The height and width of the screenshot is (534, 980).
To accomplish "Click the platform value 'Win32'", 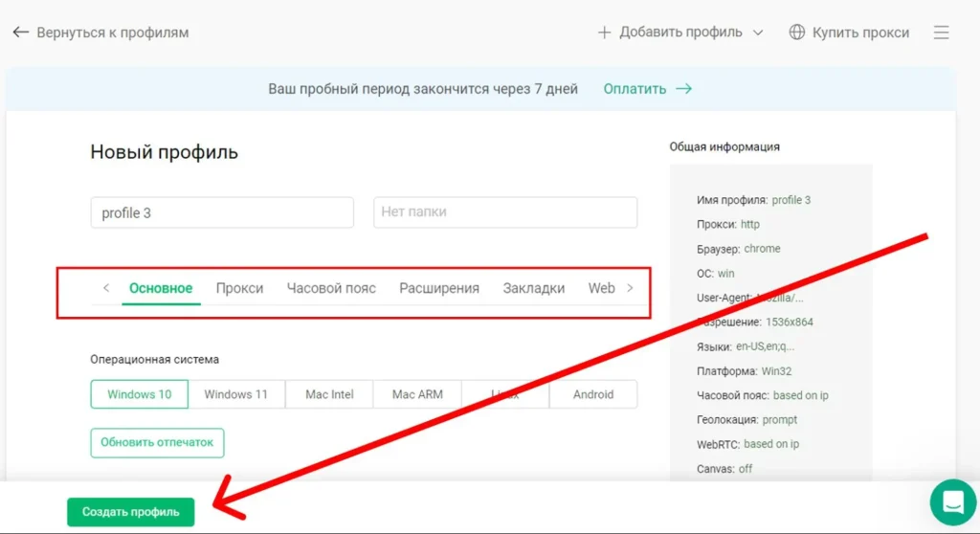I will click(776, 370).
